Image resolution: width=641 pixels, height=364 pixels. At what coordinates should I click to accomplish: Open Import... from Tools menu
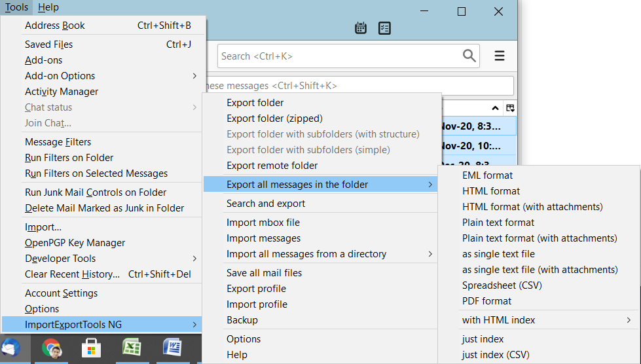pos(102,227)
